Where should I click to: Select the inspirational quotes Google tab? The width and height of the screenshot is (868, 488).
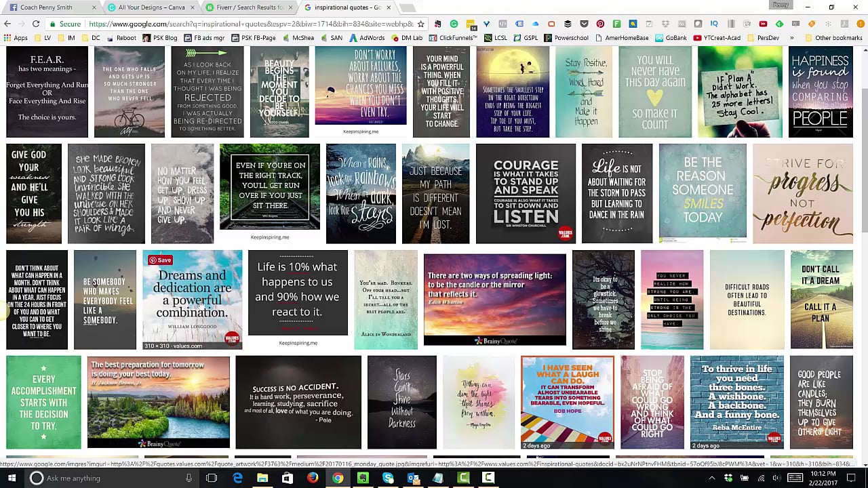point(347,7)
